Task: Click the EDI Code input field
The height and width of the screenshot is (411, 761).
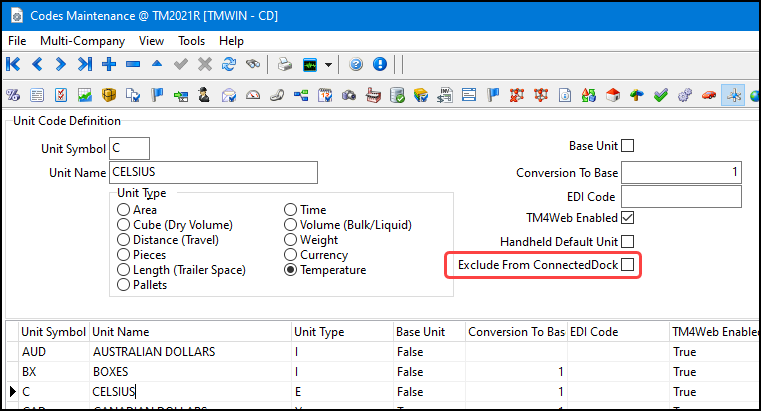Action: point(680,196)
